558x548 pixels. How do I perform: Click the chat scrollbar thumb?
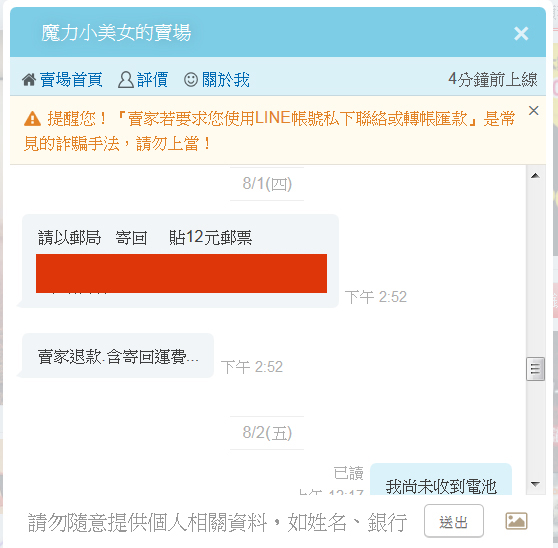535,369
